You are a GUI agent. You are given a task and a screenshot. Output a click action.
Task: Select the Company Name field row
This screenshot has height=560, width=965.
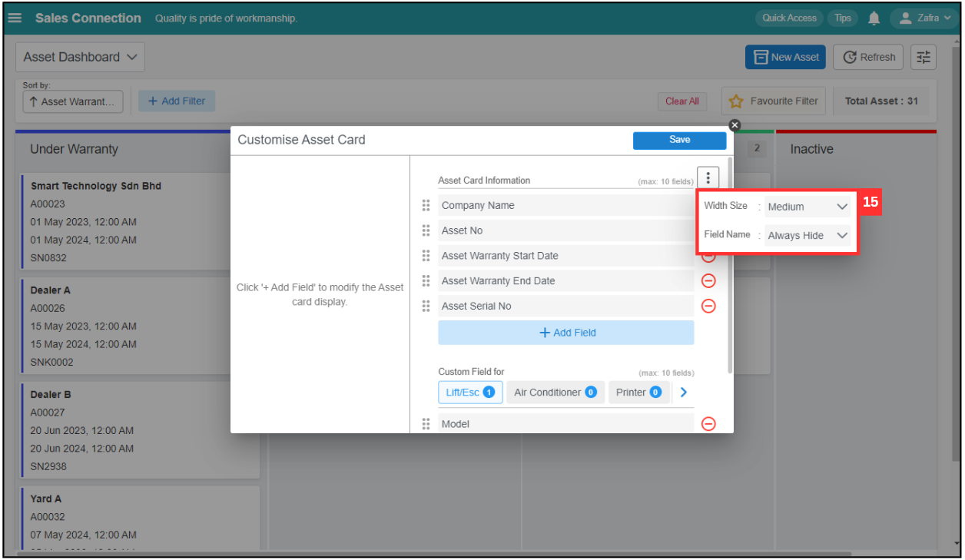(x=566, y=205)
